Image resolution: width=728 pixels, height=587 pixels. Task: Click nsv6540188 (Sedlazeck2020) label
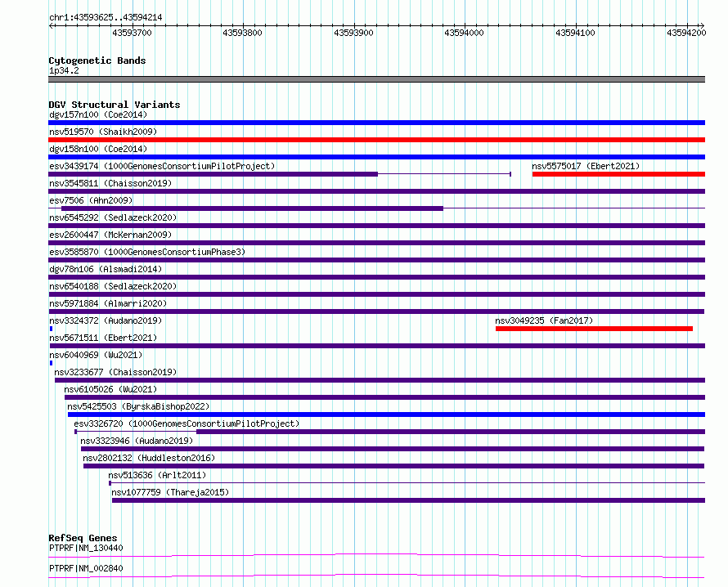point(113,286)
